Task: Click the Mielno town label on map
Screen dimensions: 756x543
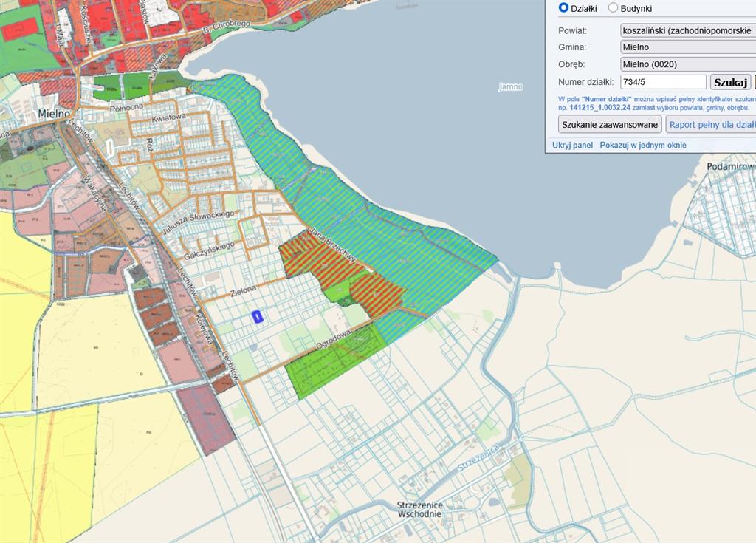Action: point(53,115)
